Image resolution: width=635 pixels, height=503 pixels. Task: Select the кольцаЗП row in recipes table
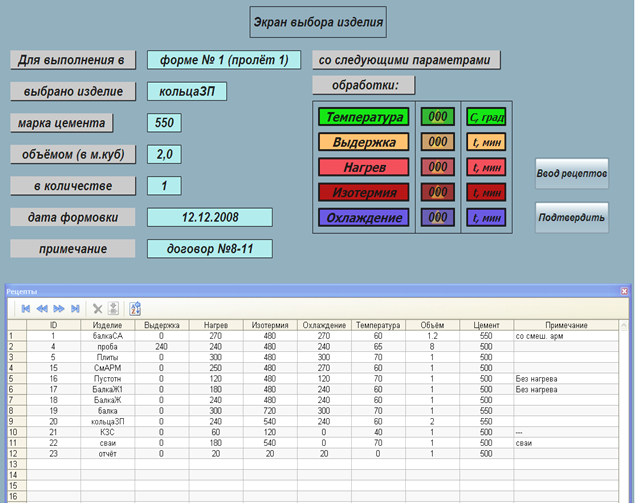[108, 422]
